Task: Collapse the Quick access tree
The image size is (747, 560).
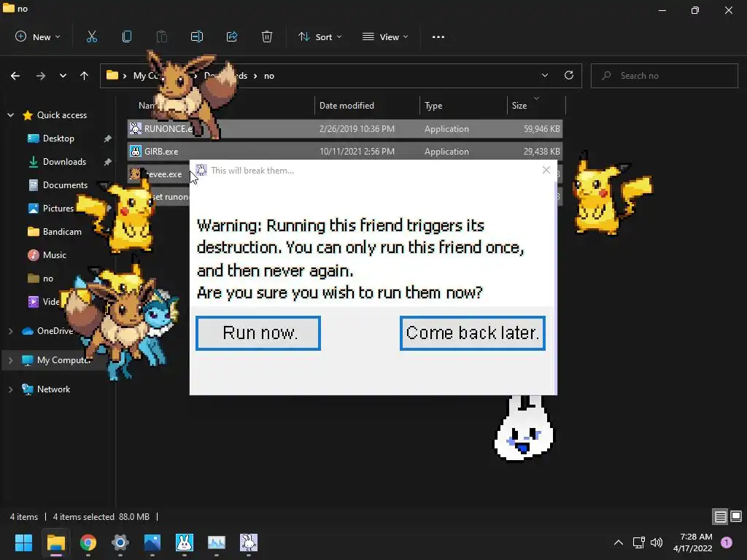Action: pos(10,114)
